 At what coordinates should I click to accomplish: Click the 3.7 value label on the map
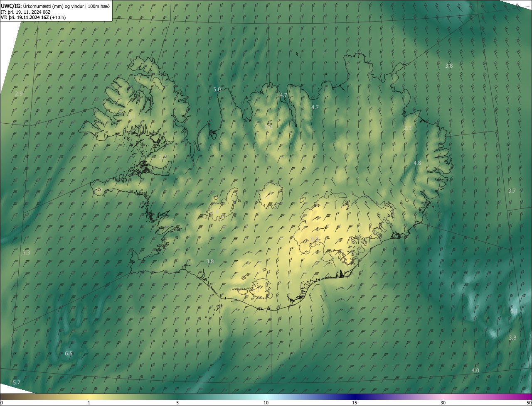[512, 191]
